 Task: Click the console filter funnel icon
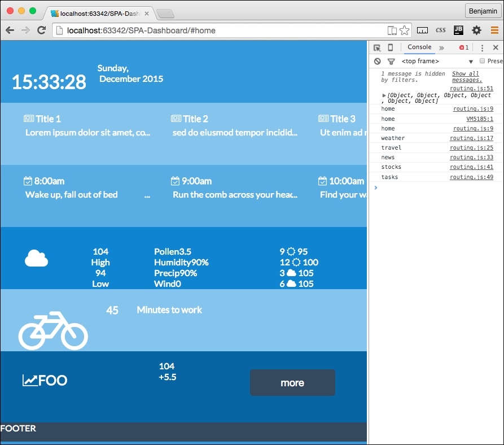(x=391, y=61)
